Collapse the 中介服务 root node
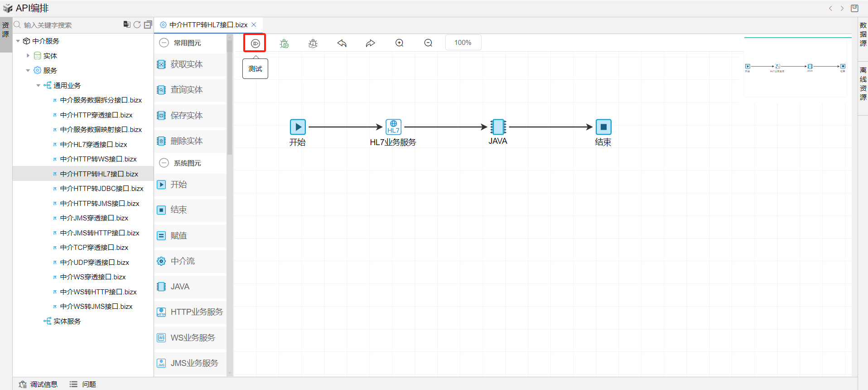The height and width of the screenshot is (390, 868). tap(18, 41)
